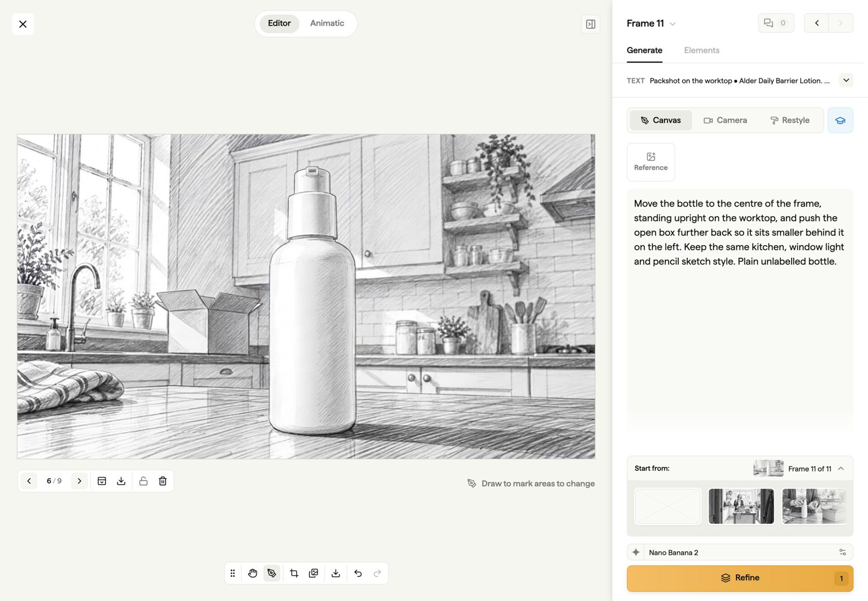The height and width of the screenshot is (601, 868).
Task: Select the woman in kitchen start thumbnail
Action: (x=741, y=507)
